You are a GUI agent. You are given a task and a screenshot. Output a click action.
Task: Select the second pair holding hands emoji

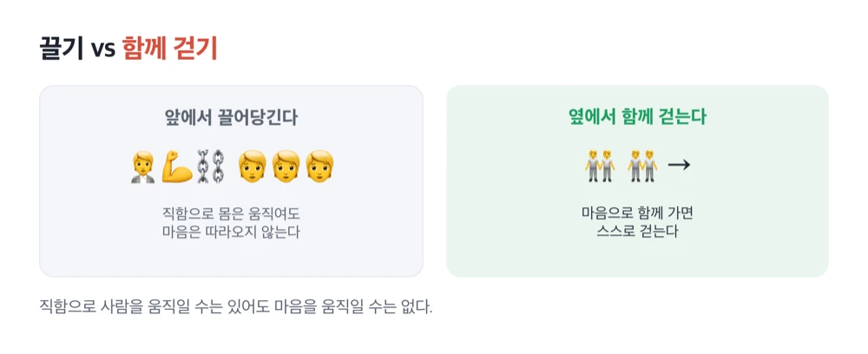(642, 165)
